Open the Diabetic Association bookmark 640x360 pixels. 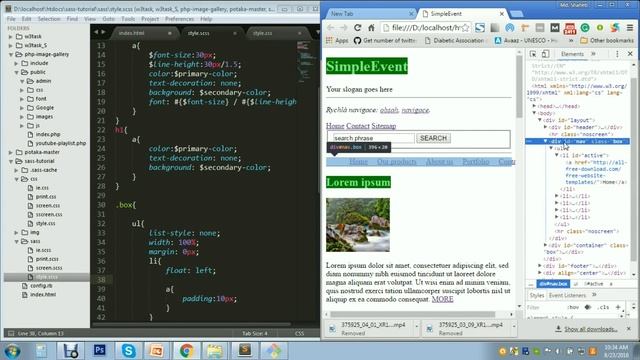(x=454, y=40)
